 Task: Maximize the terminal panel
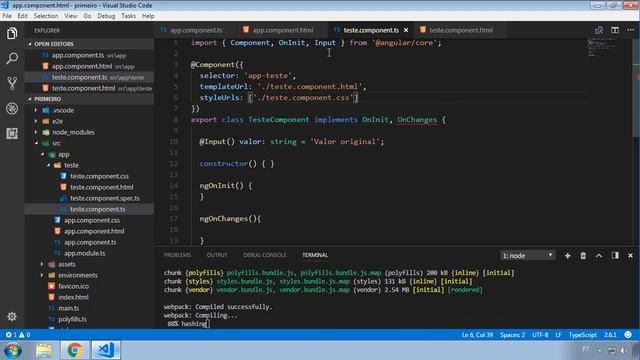(599, 256)
